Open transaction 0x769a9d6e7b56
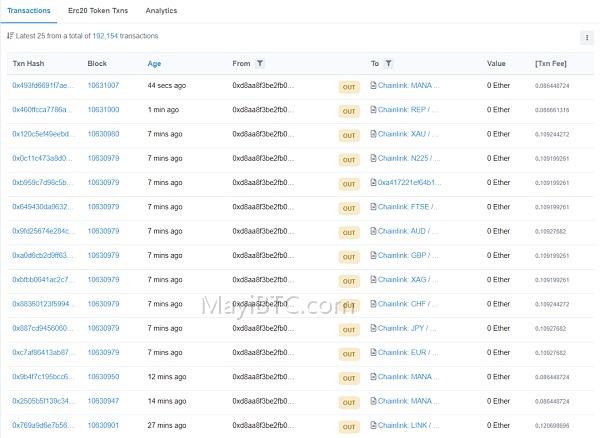This screenshot has height=438, width=600. click(42, 425)
